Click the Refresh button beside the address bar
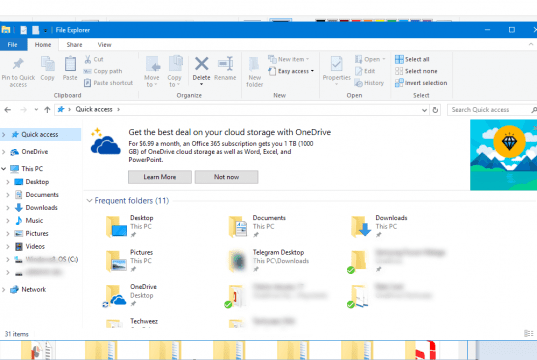The width and height of the screenshot is (537, 360). point(435,110)
